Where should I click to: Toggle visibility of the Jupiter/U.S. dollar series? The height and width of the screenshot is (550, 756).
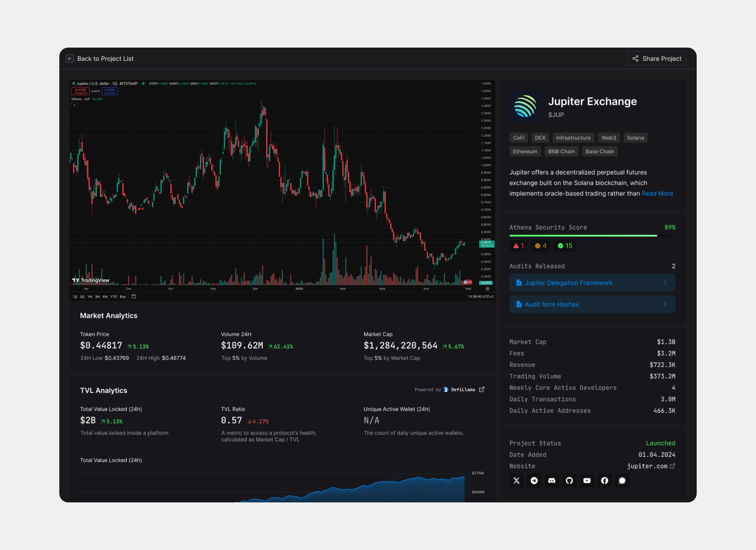point(74,84)
